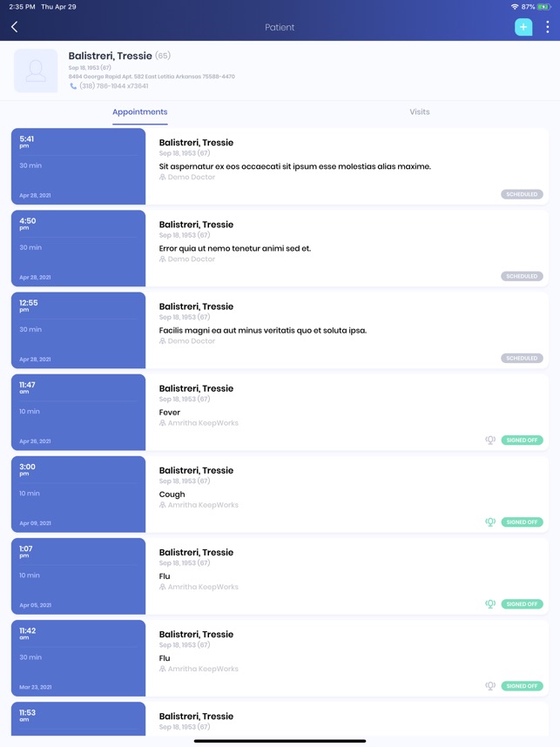Screen dimensions: 560x747
Task: Tap the Wi-Fi icon in status bar
Action: click(514, 7)
